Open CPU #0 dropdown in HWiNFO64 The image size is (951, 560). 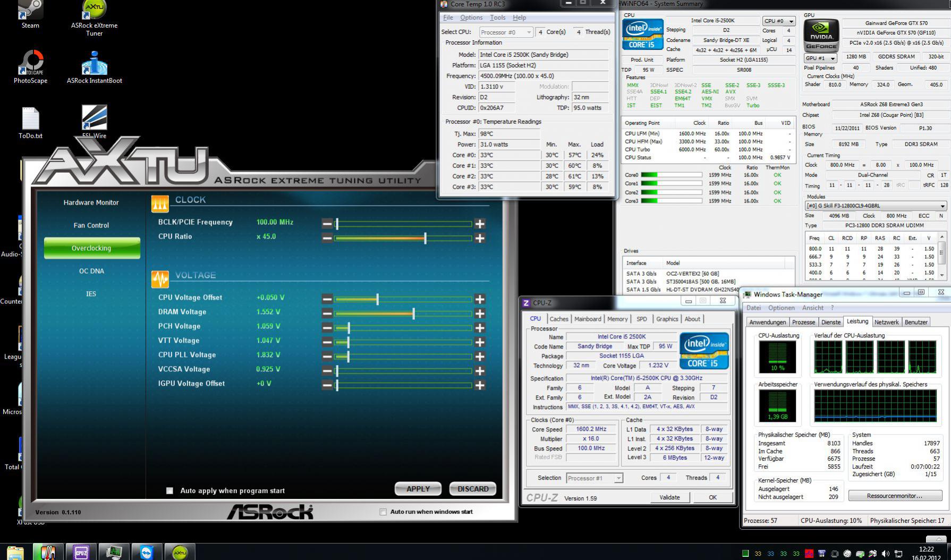(779, 21)
